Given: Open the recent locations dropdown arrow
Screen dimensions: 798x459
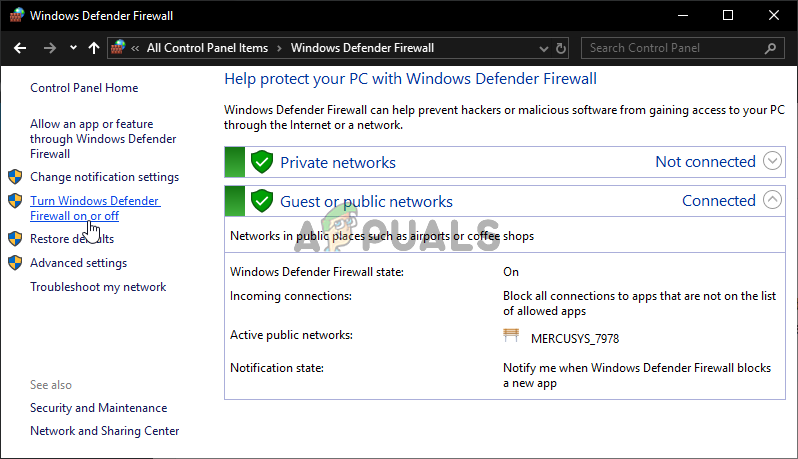Looking at the screenshot, I should [73, 48].
